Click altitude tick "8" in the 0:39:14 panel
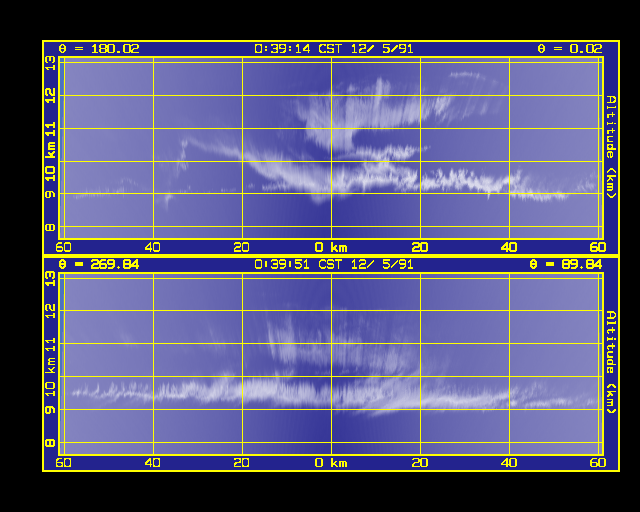Viewport: 640px width, 512px height. 50,227
